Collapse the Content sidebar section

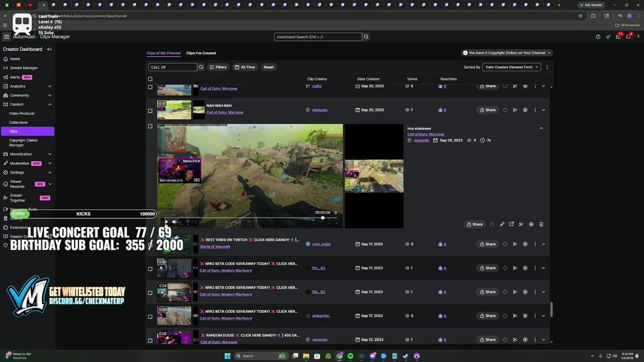point(49,104)
